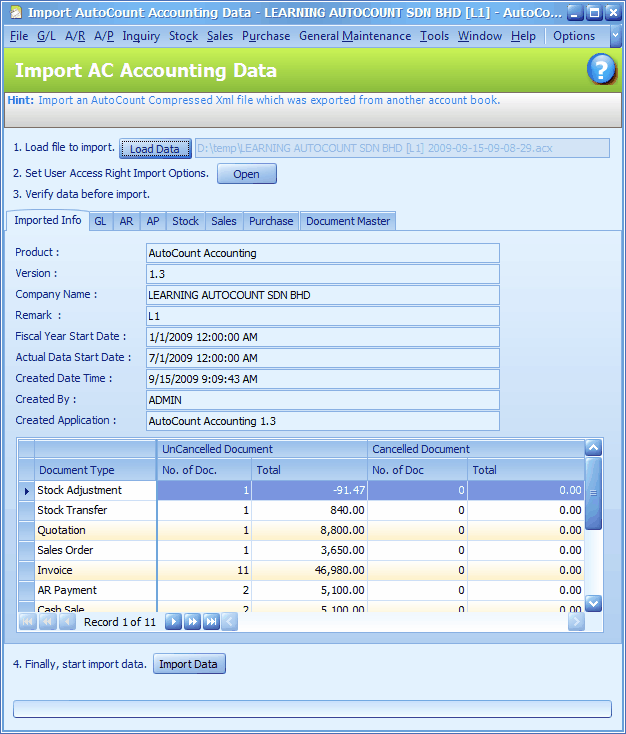
Task: Click grid scroll down arrow
Action: 593,603
